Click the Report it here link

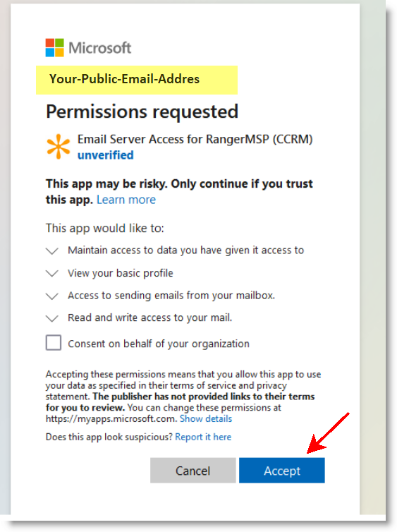pyautogui.click(x=203, y=437)
